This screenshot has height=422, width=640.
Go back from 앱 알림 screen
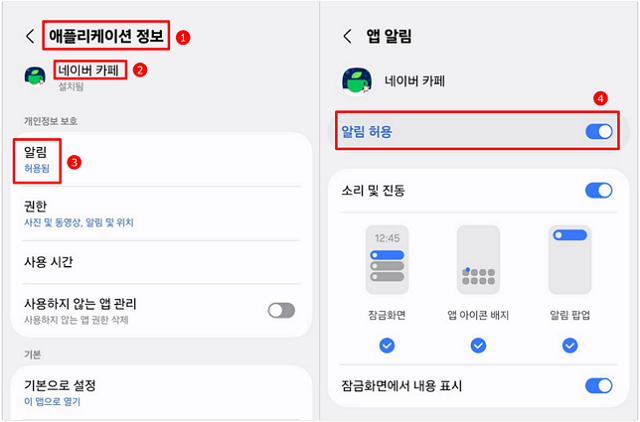[x=347, y=37]
